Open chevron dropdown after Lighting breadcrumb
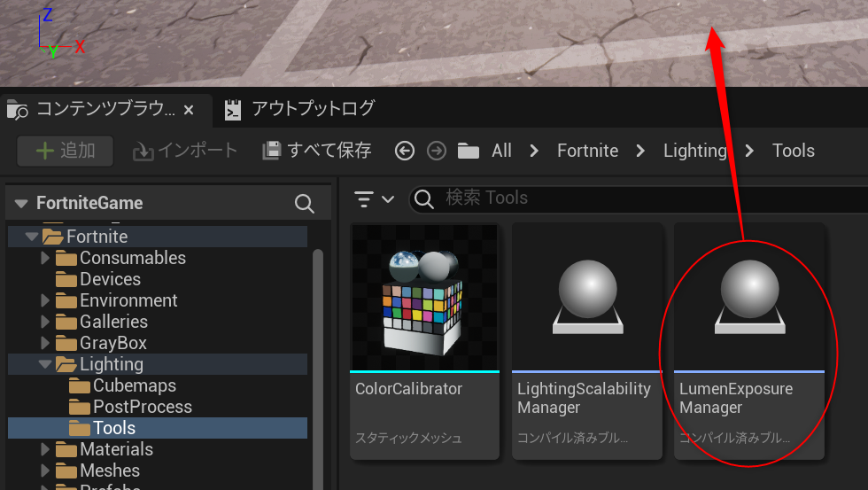This screenshot has height=490, width=868. click(749, 151)
